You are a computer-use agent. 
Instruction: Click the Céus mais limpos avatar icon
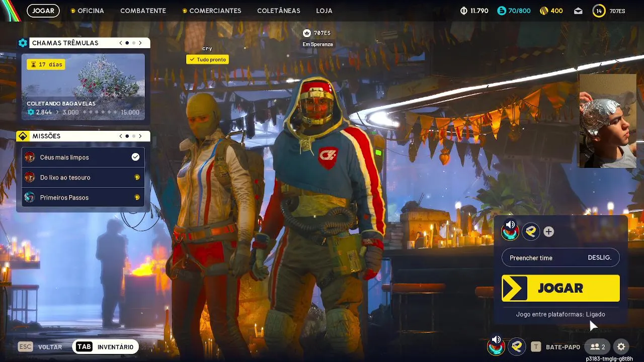click(30, 157)
